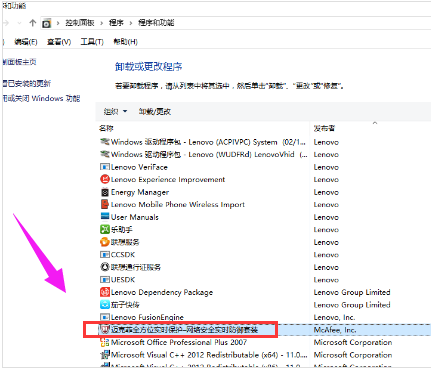The height and width of the screenshot is (371, 431).
Task: Select Lenovo Experience Improvement entry name
Action: (x=168, y=180)
